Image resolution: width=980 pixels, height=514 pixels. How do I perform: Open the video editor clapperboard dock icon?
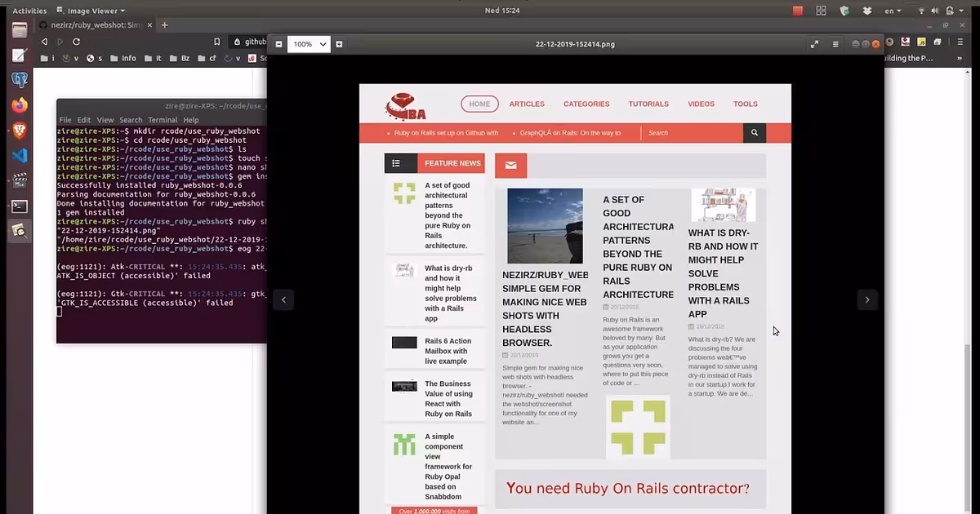(20, 180)
